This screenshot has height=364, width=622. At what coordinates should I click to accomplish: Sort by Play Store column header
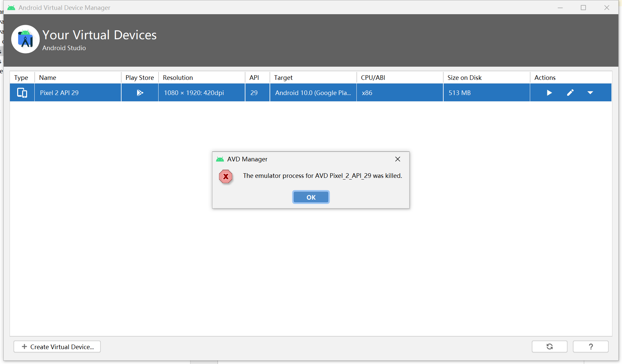(x=140, y=78)
